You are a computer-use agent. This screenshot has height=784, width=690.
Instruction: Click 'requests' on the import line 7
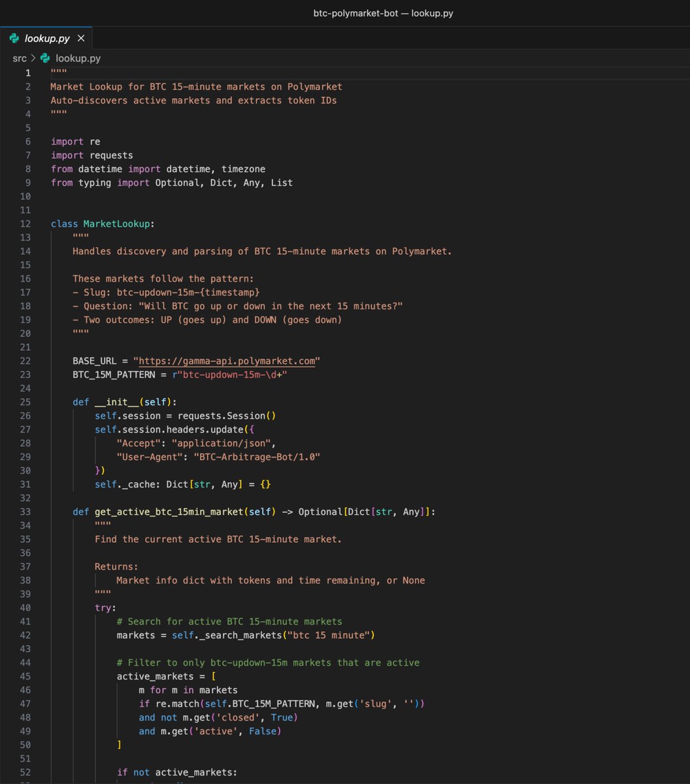[x=111, y=155]
